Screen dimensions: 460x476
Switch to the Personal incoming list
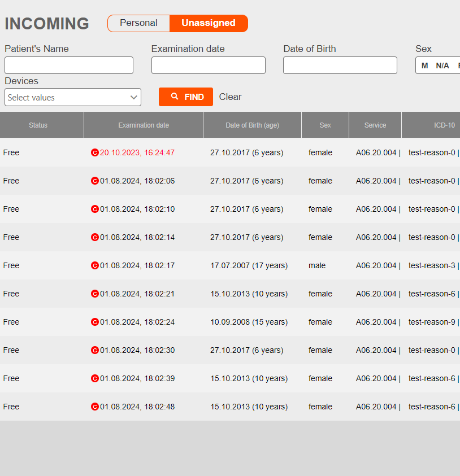click(x=138, y=23)
